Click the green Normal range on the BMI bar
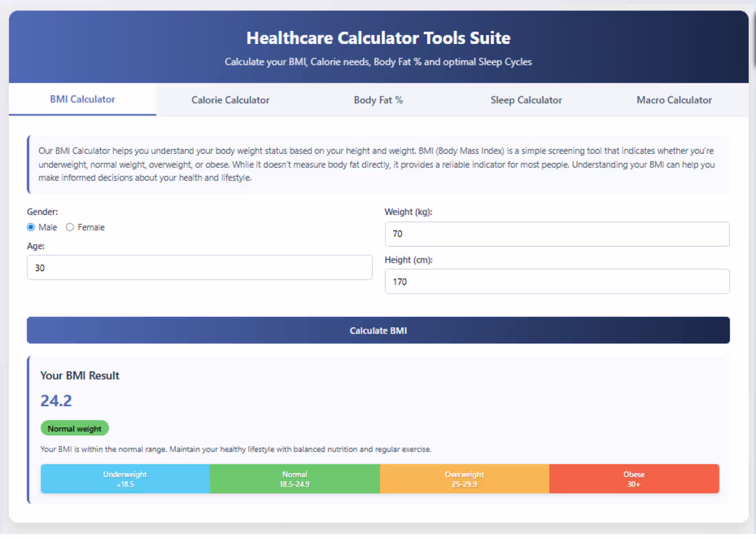Screen dimensions: 756x539 pyautogui.click(x=295, y=478)
